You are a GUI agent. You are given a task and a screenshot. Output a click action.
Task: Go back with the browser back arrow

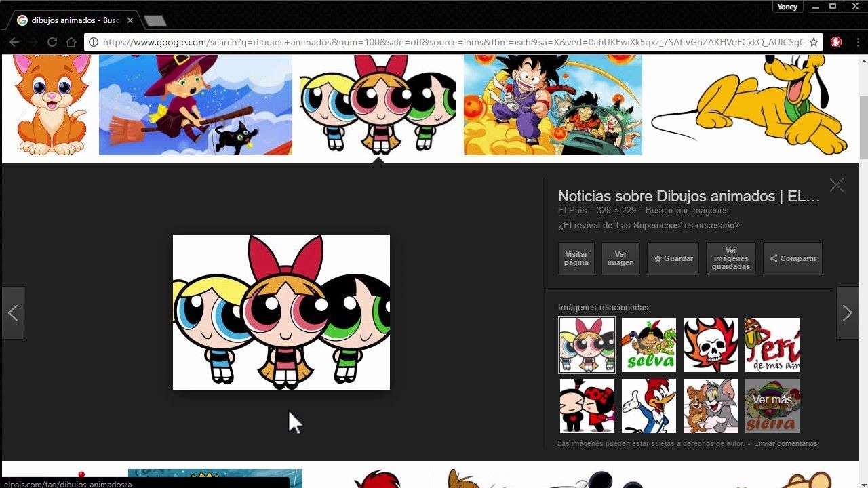[x=14, y=42]
